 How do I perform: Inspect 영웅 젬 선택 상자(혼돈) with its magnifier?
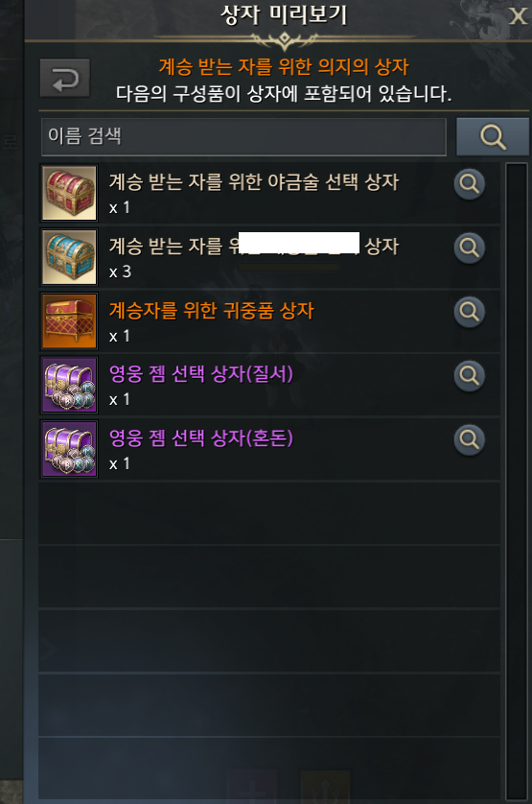(469, 439)
